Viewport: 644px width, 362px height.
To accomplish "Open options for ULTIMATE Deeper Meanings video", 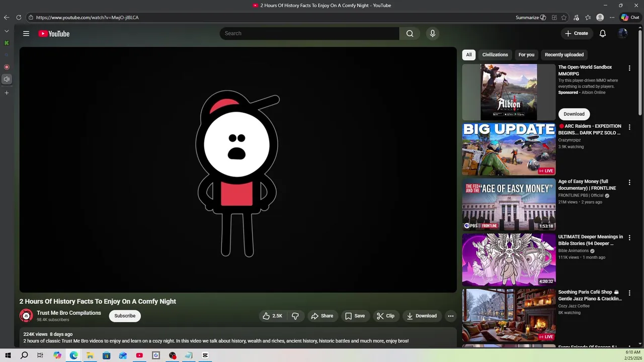I will pos(629,238).
